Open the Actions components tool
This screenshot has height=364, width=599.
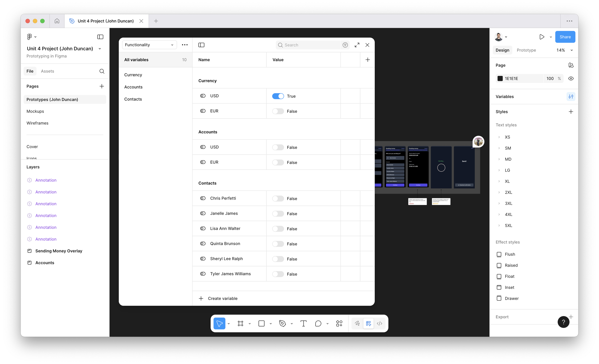tap(339, 324)
